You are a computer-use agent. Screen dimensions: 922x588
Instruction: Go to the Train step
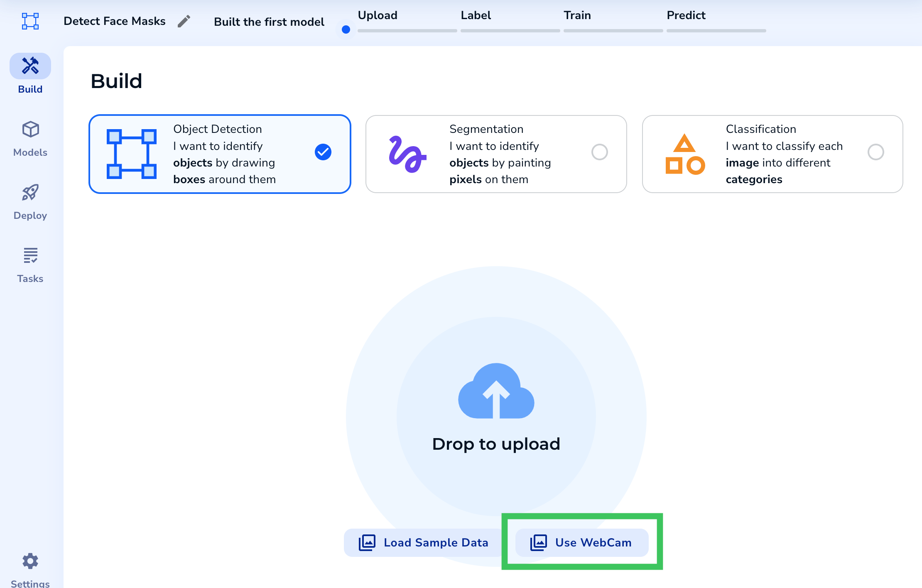coord(577,15)
